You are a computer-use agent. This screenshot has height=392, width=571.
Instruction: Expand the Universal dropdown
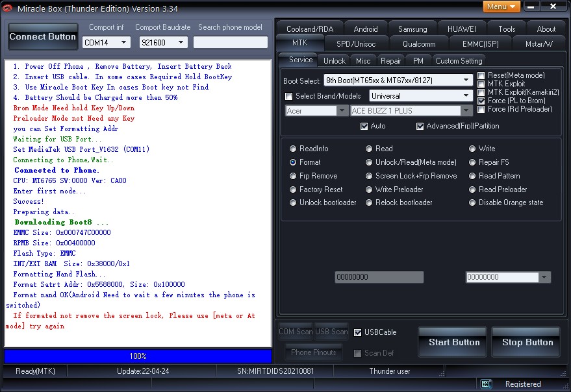(466, 95)
